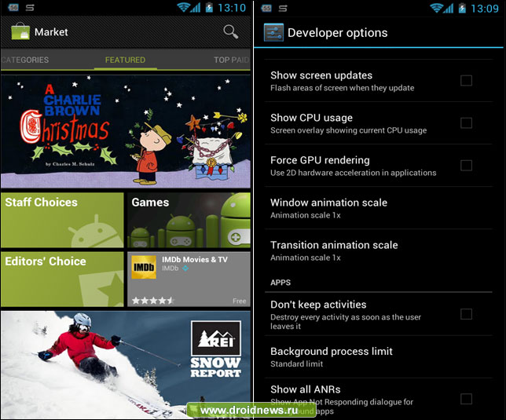Tap the S notification icon in Developer options screen
Image resolution: width=506 pixels, height=420 pixels.
pos(283,9)
